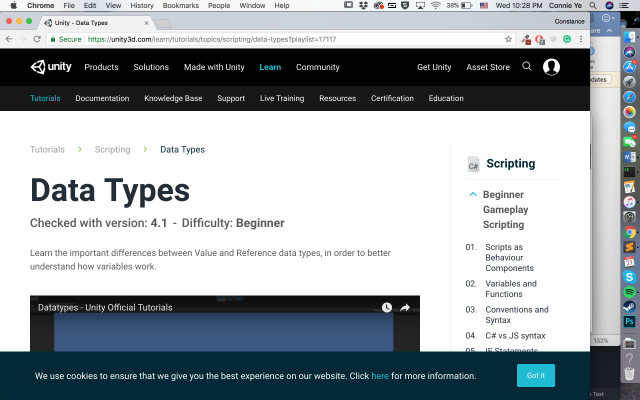Open iTunes from the dock
640x400 pixels.
click(629, 202)
